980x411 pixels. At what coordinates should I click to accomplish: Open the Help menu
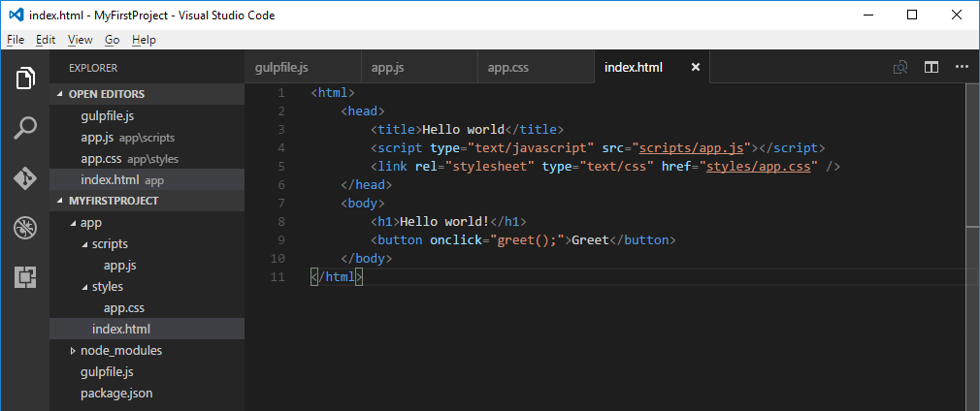(x=144, y=40)
